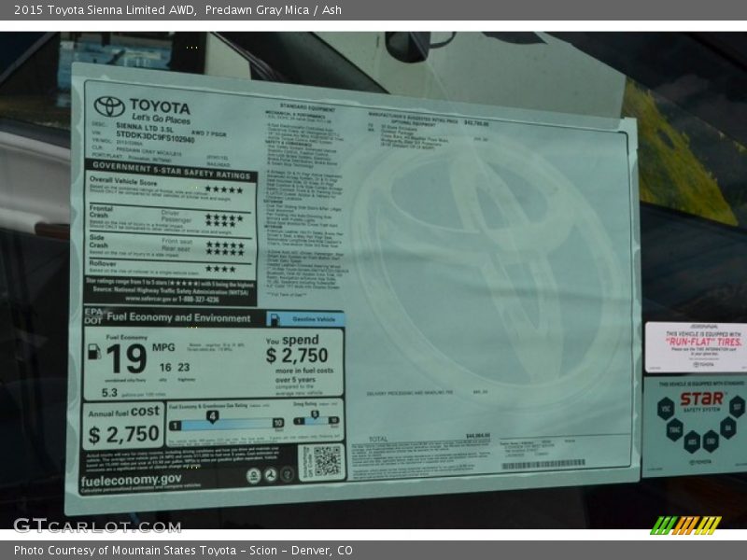Click the smog rating marker showing 5
Viewport: 747px width, 560px height.
point(315,414)
